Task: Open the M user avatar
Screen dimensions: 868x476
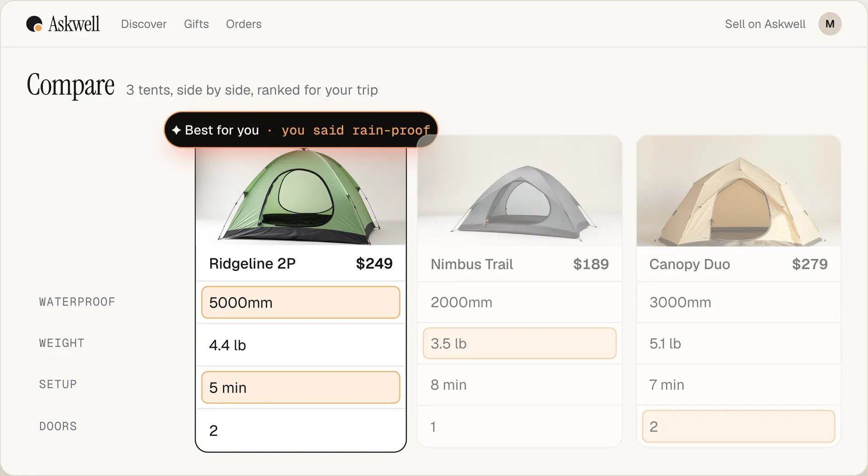Action: click(830, 24)
